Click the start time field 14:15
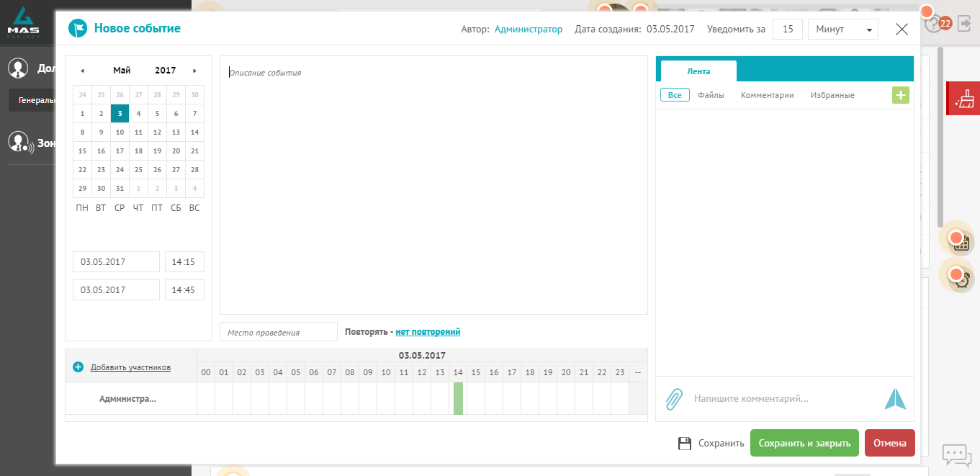This screenshot has width=980, height=476. point(184,262)
